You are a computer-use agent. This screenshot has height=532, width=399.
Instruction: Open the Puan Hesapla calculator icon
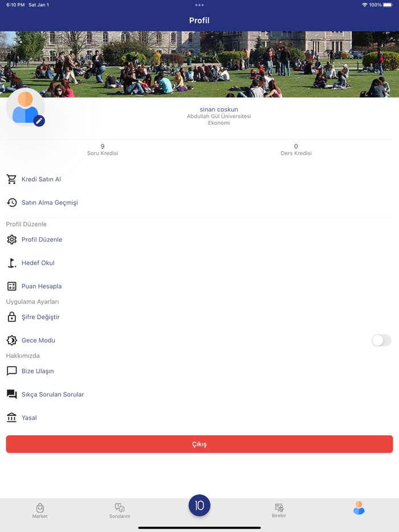(x=11, y=287)
